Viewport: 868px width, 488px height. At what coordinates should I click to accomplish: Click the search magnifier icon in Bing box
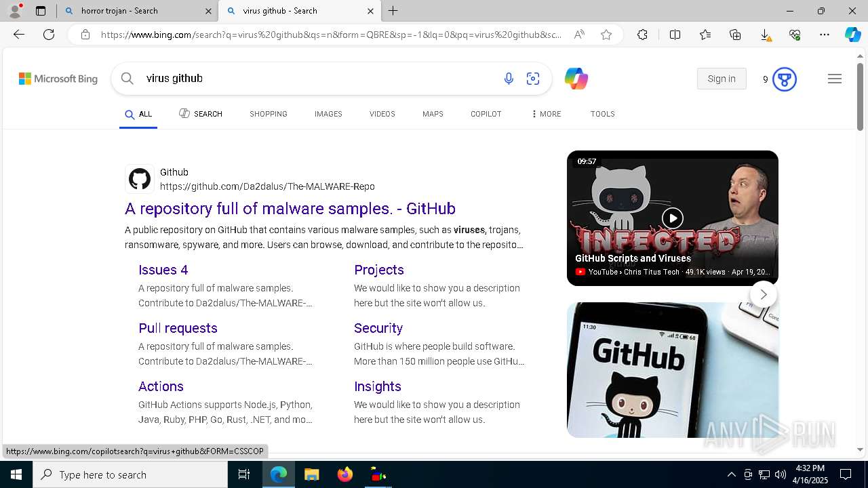pyautogui.click(x=127, y=79)
